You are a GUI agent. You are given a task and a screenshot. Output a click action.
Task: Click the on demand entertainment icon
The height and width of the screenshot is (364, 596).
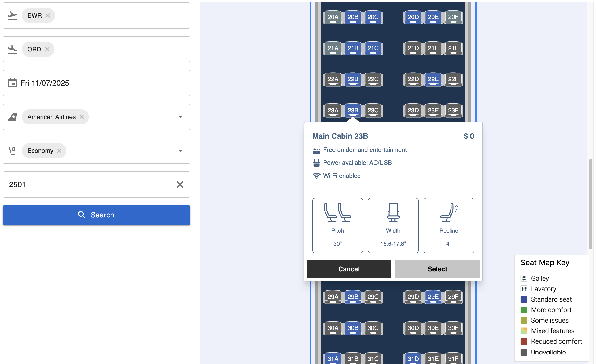[x=317, y=150]
